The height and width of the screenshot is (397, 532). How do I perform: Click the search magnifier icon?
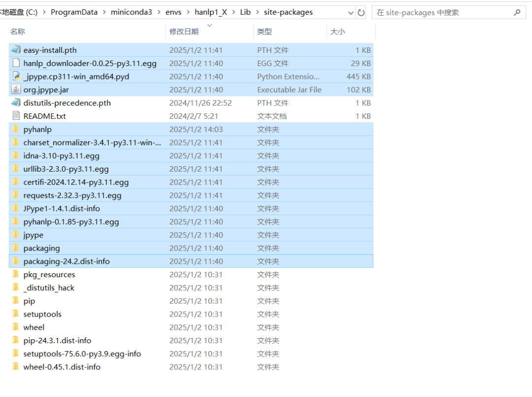click(517, 12)
